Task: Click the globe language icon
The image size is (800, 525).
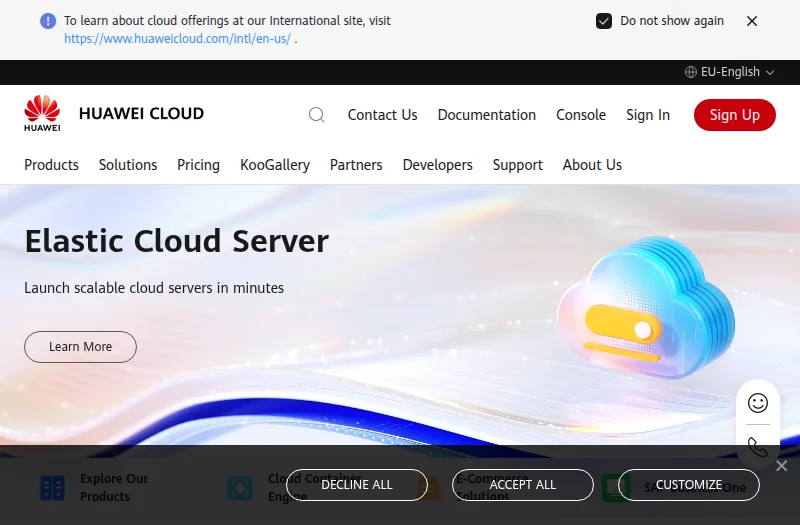Action: (x=690, y=72)
